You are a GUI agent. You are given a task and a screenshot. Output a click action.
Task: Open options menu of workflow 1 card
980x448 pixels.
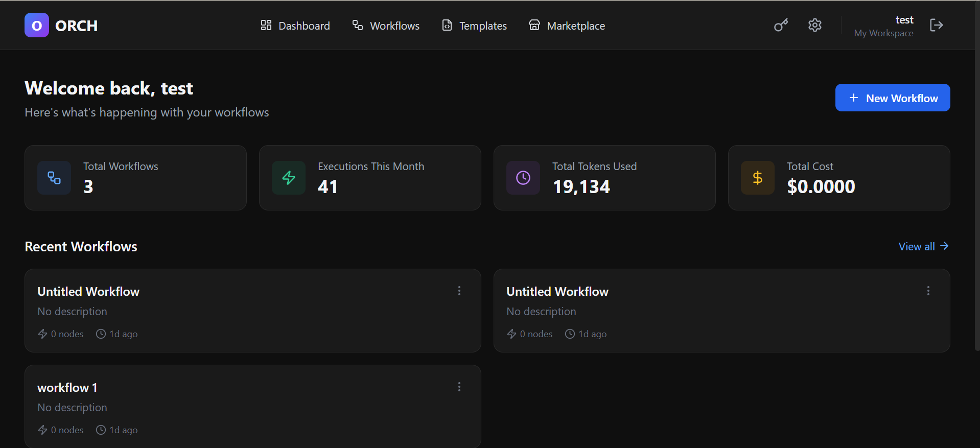[459, 387]
